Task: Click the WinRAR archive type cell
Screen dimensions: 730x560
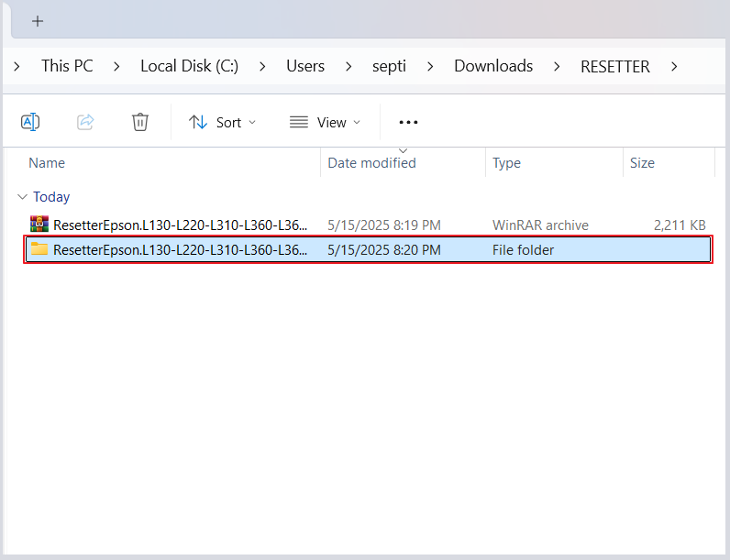Action: click(x=540, y=225)
